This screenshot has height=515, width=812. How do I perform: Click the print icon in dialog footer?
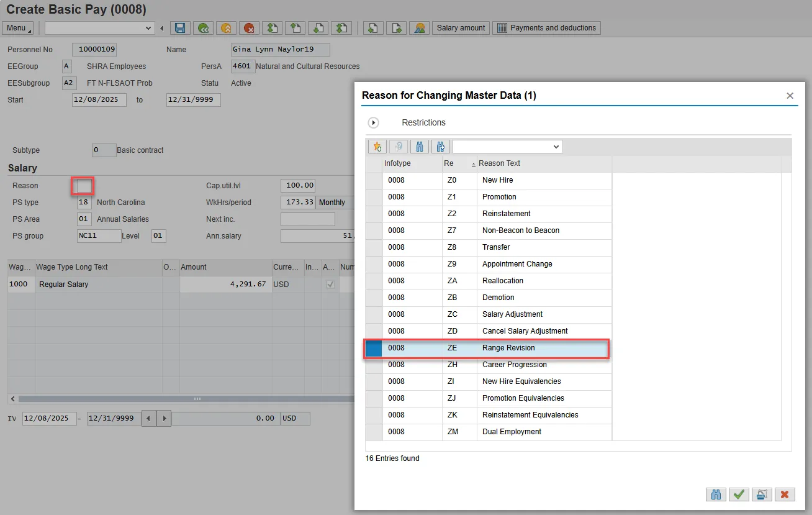coord(762,494)
